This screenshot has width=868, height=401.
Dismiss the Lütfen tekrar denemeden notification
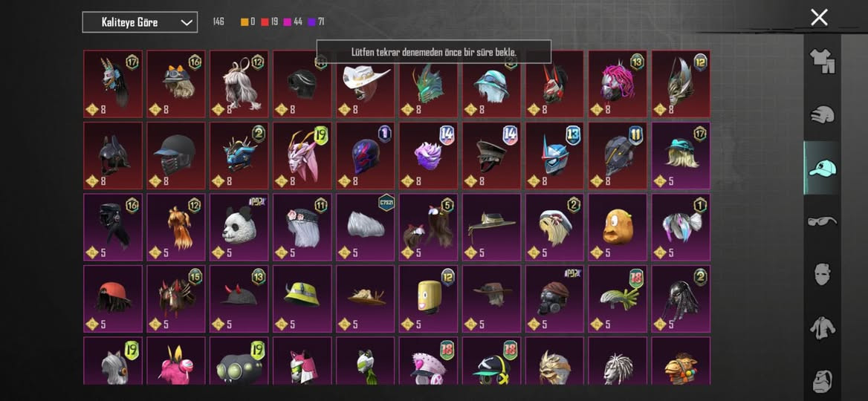click(433, 51)
